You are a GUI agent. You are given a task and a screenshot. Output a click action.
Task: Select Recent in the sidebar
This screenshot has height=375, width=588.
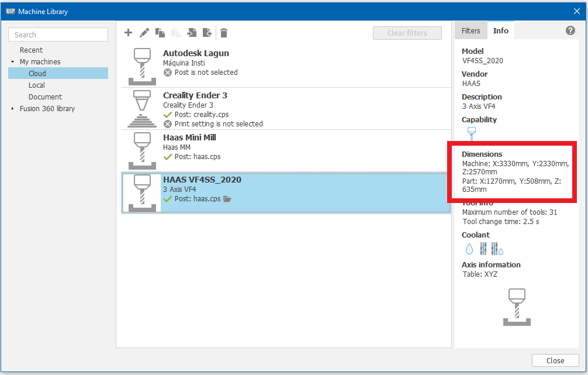[31, 50]
